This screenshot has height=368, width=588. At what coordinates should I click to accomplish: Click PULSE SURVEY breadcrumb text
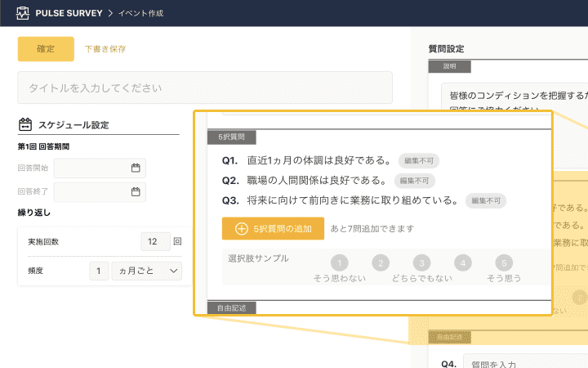point(69,13)
